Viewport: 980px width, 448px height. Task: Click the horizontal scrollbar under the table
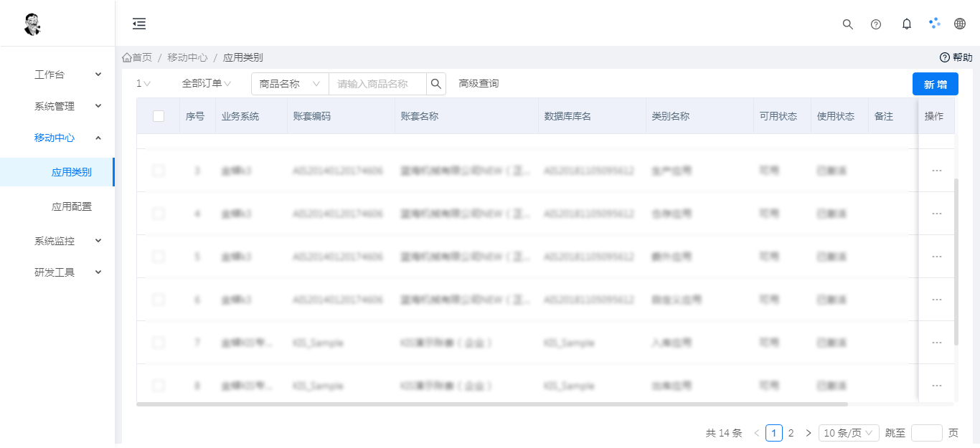pos(491,404)
